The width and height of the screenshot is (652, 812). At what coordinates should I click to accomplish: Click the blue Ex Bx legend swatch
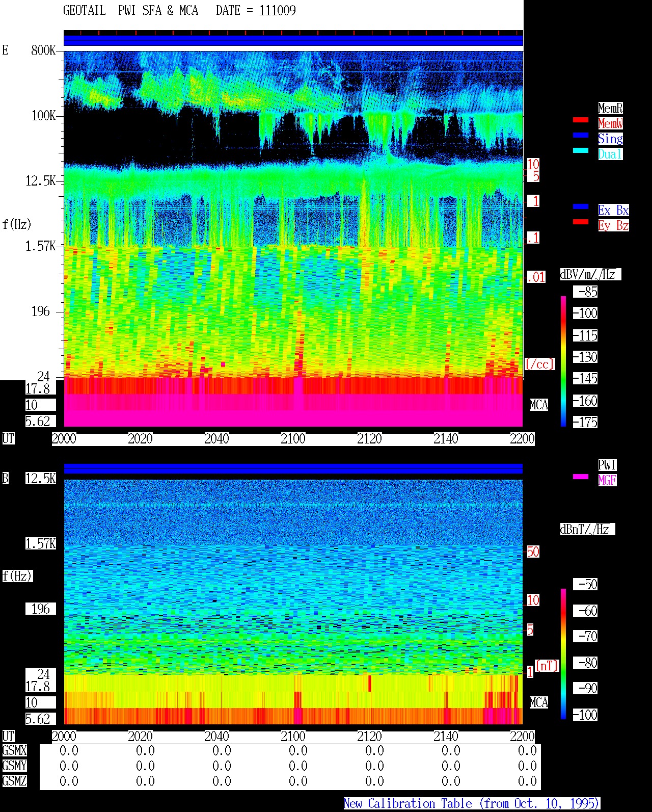click(581, 207)
